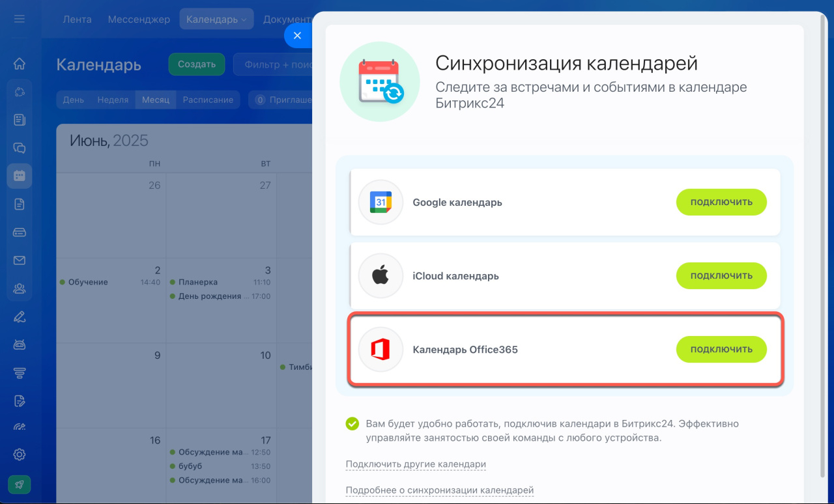Switch to Расписание view
Image resolution: width=834 pixels, height=504 pixels.
[x=208, y=100]
